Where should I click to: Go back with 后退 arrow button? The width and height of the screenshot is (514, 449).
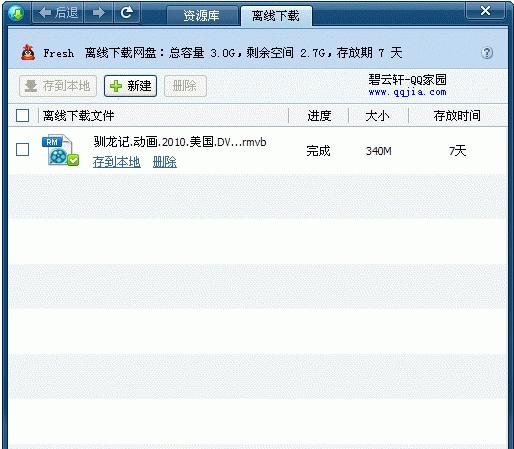[58, 13]
